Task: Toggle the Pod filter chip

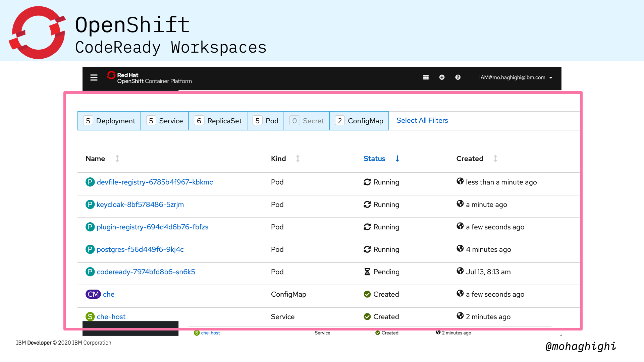Action: 265,121
